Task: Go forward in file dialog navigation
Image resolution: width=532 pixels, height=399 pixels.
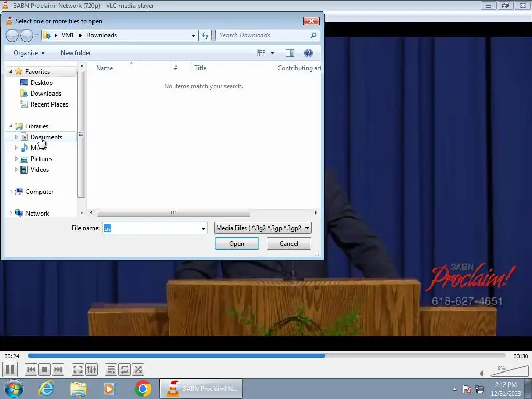Action: point(26,35)
